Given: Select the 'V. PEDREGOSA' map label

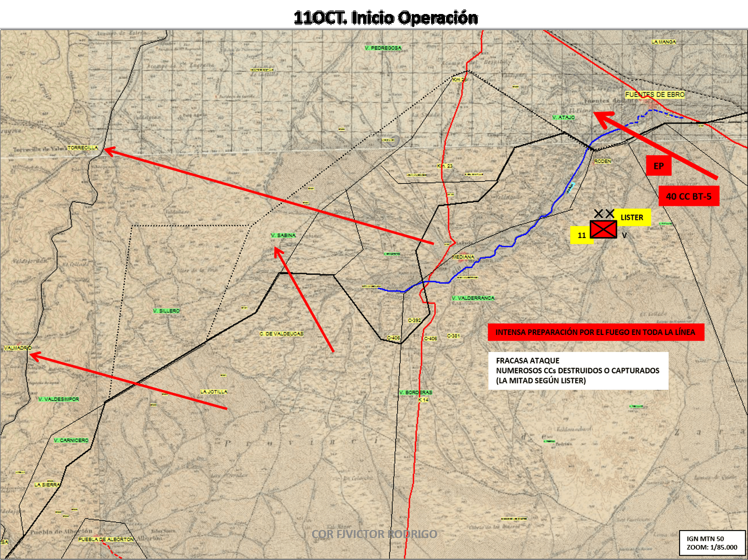Looking at the screenshot, I should (x=383, y=48).
